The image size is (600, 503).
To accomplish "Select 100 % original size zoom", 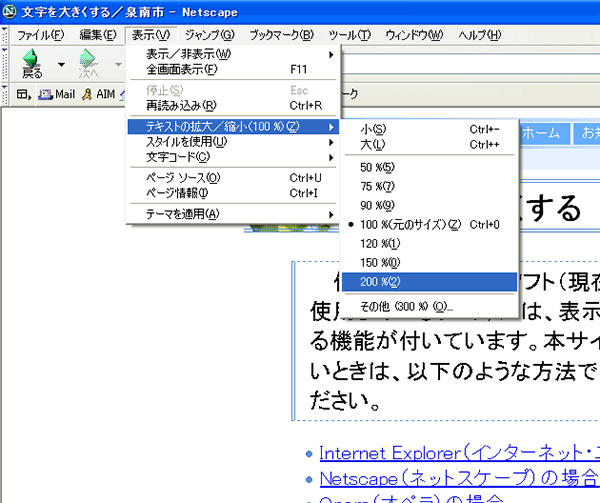I will coord(429,225).
